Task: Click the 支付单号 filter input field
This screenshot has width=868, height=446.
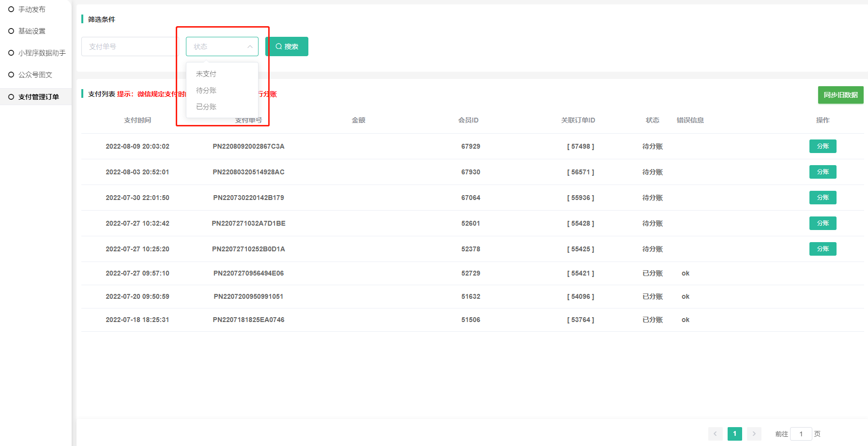Action: [129, 46]
